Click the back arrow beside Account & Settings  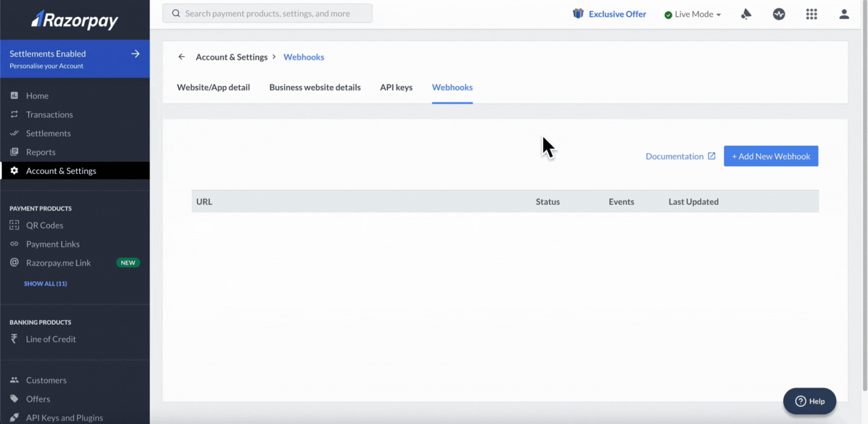tap(181, 57)
